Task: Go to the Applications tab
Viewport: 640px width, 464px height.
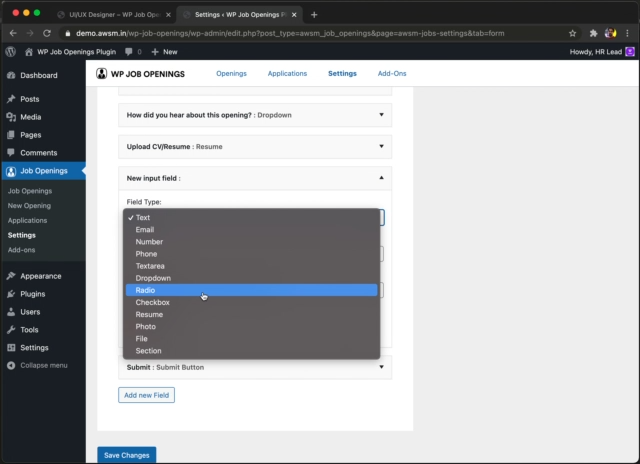Action: [287, 73]
